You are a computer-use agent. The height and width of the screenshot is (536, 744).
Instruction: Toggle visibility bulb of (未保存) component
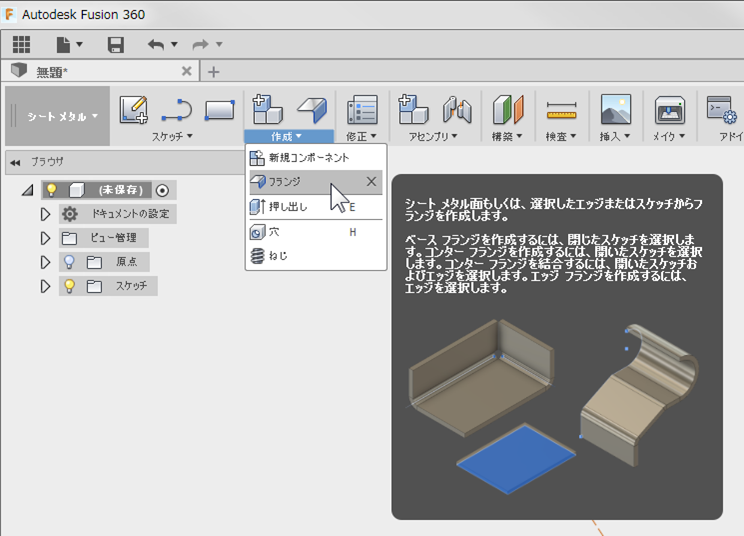52,190
